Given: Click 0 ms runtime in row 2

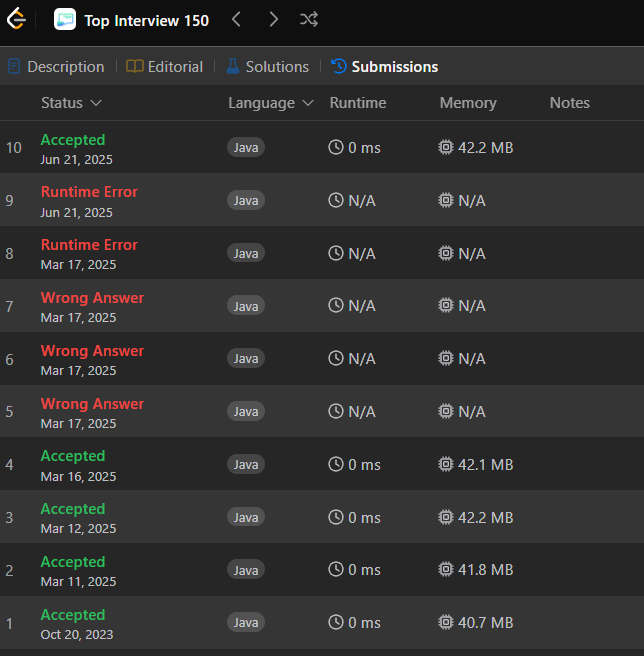Looking at the screenshot, I should point(364,570).
